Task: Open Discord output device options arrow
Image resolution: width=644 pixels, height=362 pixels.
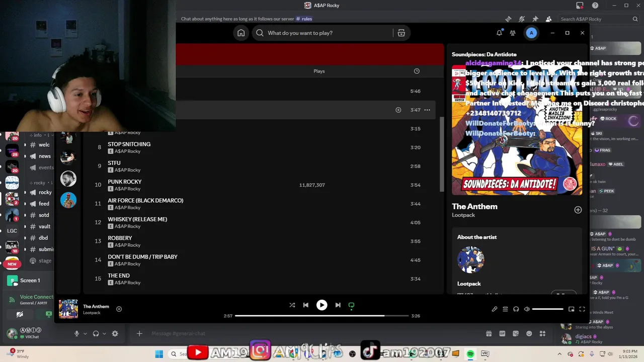Action: (104, 333)
